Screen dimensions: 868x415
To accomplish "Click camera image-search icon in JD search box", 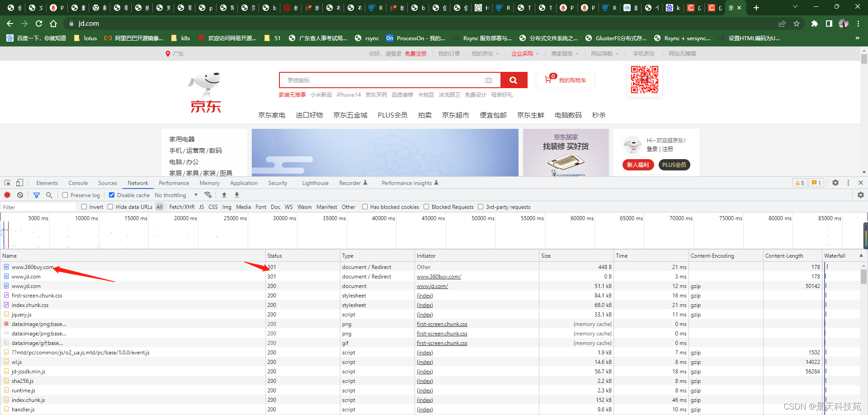I will (489, 80).
